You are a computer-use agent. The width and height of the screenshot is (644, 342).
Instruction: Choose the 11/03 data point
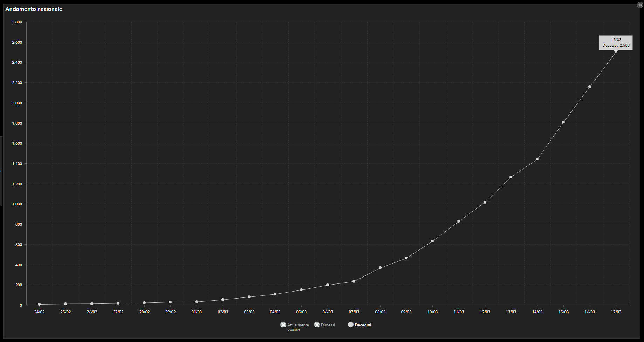(459, 221)
